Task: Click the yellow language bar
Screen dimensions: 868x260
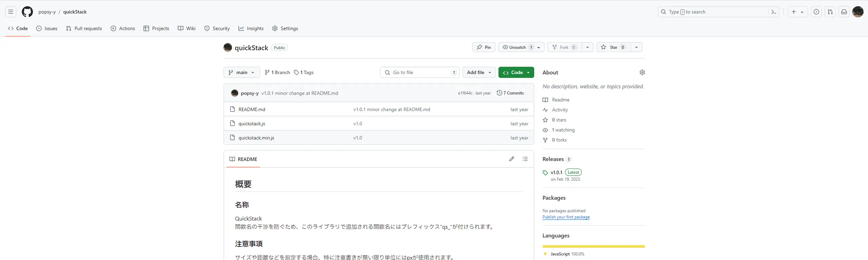Action: 594,246
